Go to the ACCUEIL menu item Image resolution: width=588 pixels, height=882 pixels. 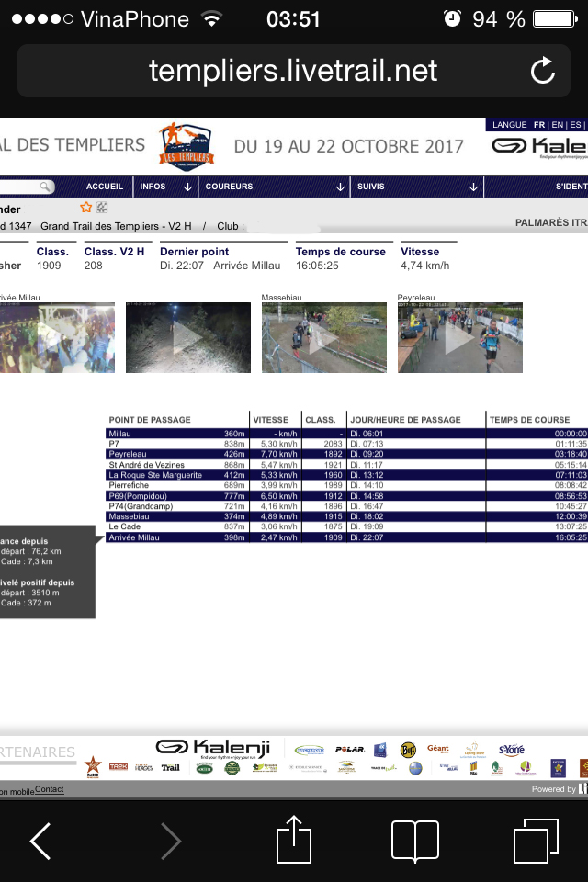pyautogui.click(x=104, y=187)
